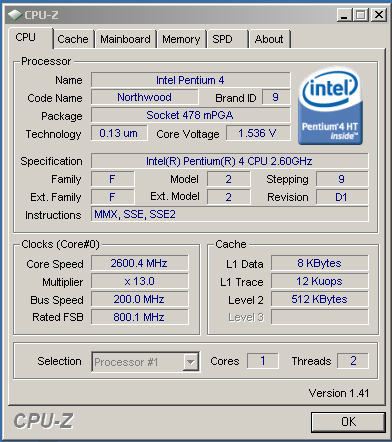This screenshot has width=392, height=442.
Task: Click the Ext. Model value field
Action: pyautogui.click(x=229, y=197)
